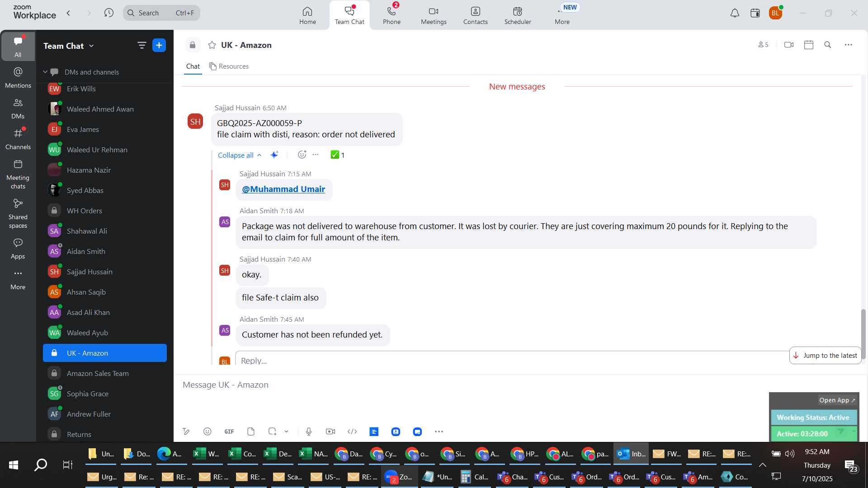Viewport: 868px width, 488px height.
Task: Open the Windows Start menu
Action: (14, 465)
